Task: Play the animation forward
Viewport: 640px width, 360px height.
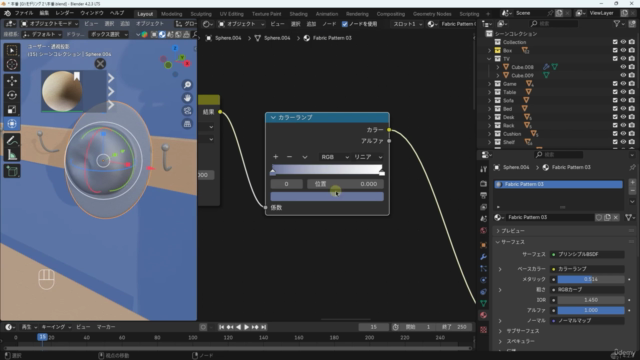Action: click(x=247, y=327)
